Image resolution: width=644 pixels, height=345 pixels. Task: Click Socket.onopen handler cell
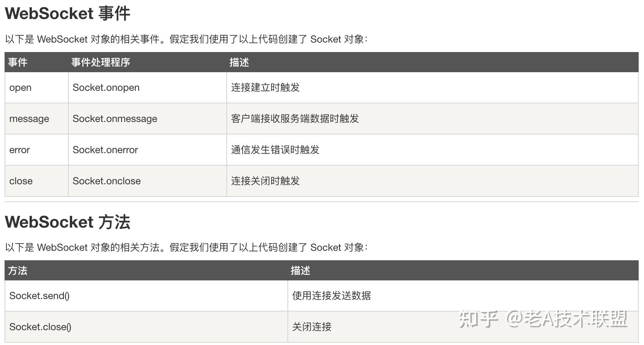[147, 87]
